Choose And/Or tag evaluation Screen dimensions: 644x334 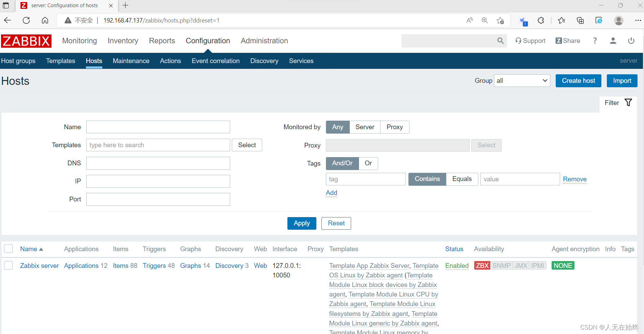[x=342, y=163]
